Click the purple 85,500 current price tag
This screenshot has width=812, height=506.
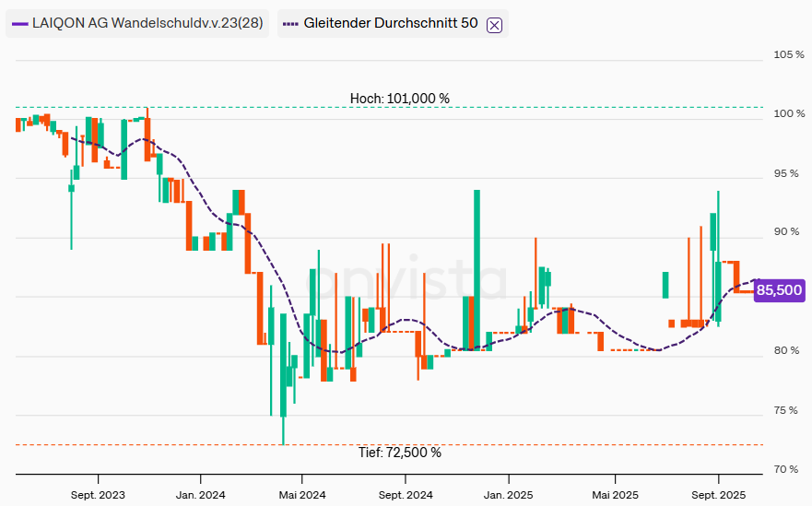(779, 291)
